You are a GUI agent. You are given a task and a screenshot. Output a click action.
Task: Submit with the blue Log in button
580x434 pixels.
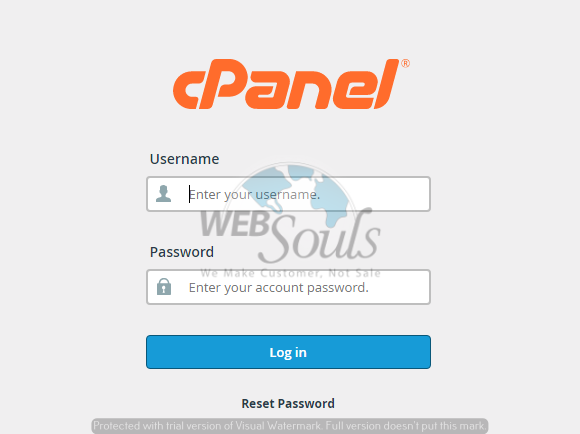pos(289,352)
